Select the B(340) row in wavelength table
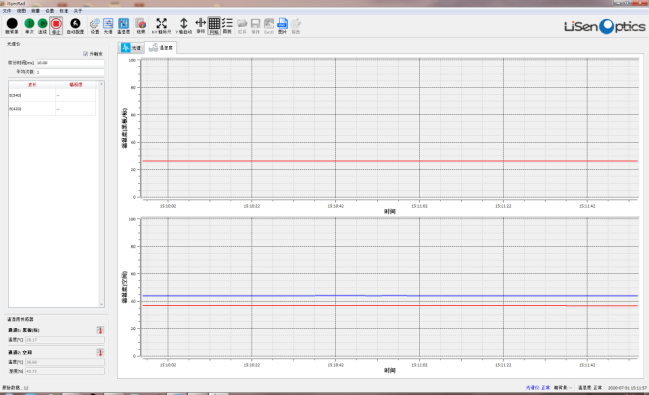Viewport: 649px width, 395px height. click(x=52, y=95)
